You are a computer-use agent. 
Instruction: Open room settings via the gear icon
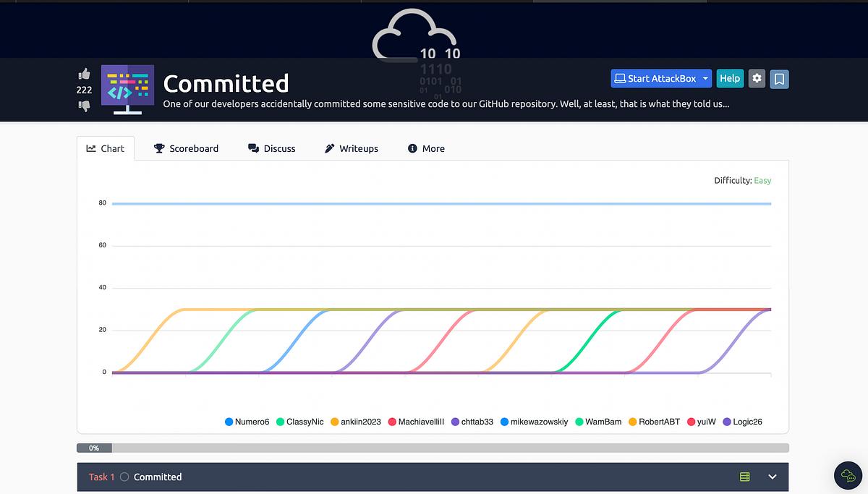757,79
